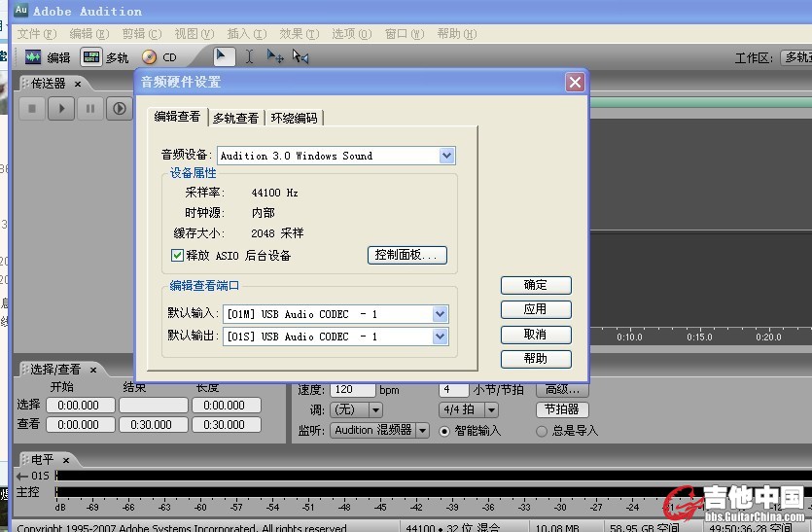
Task: Select the move/copy clip tool
Action: [x=274, y=56]
